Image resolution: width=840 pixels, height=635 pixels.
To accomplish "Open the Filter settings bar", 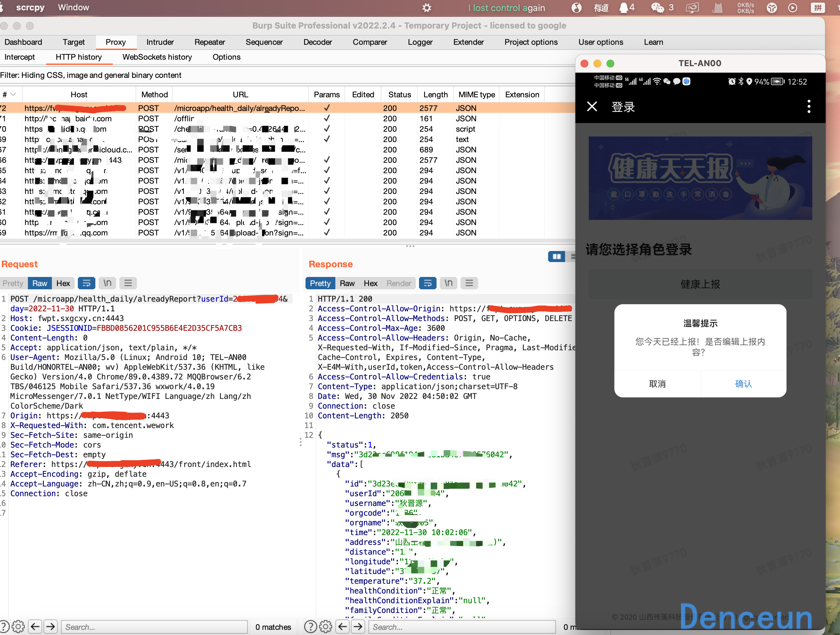I will tap(287, 75).
